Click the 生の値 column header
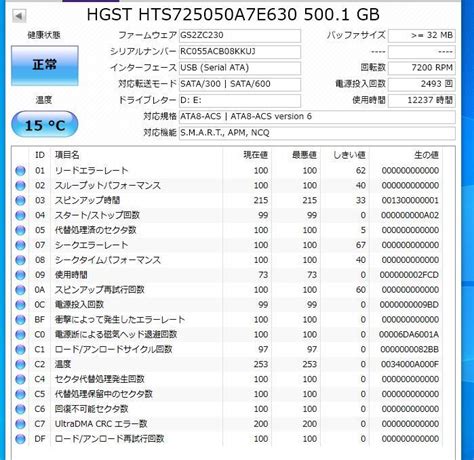Image resolution: width=474 pixels, height=460 pixels. (426, 155)
